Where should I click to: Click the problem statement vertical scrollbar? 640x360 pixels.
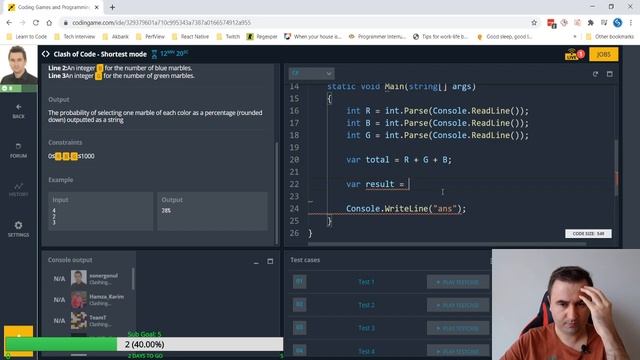(277, 193)
